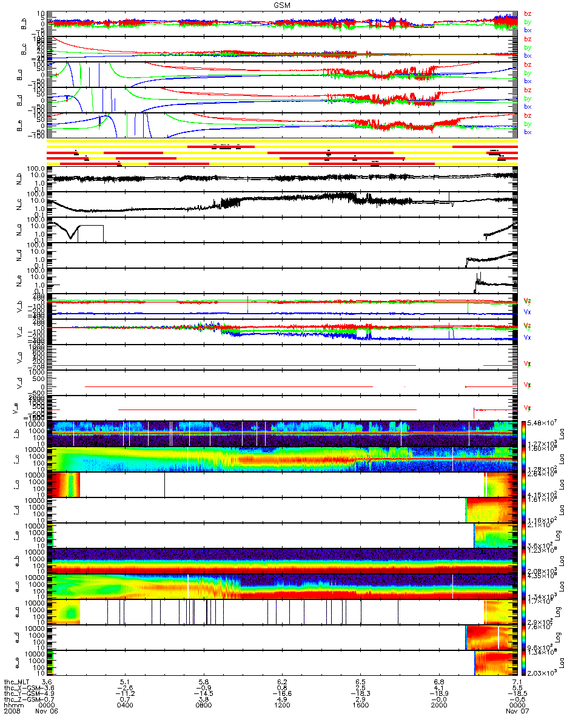Click the Z-GSM value 4.9
Screen dimensions: 564x728
click(x=283, y=699)
